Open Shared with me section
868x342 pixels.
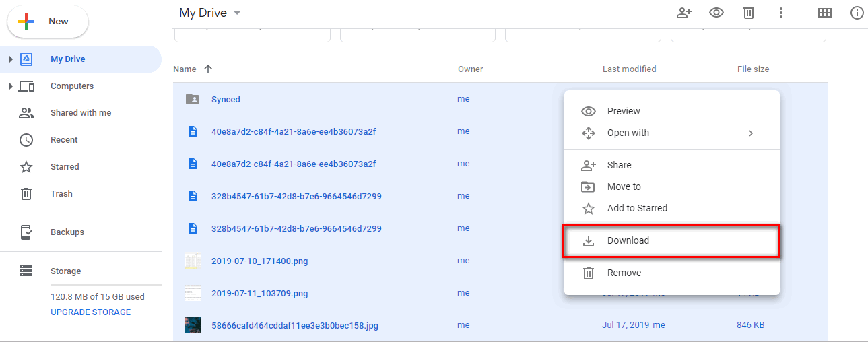81,113
